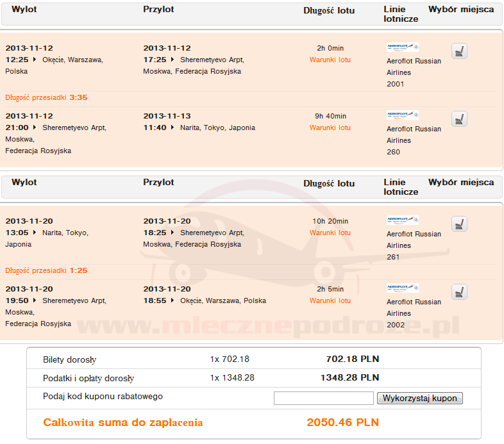View Warunki lotu for the 9h 40min flight
The height and width of the screenshot is (444, 504).
(330, 127)
